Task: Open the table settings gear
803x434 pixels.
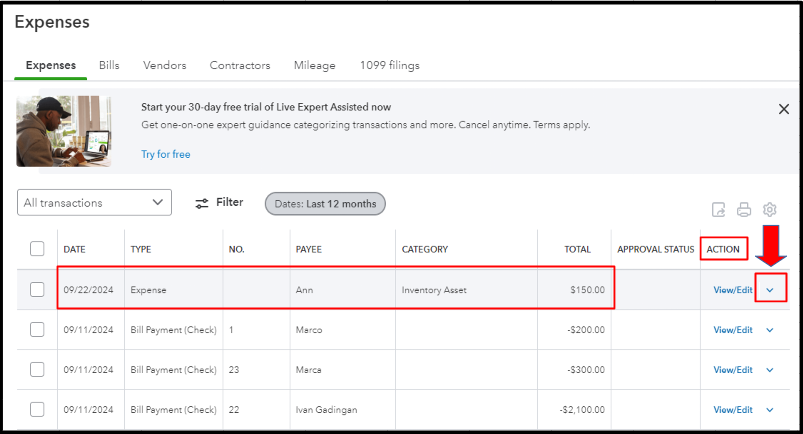Action: 769,210
